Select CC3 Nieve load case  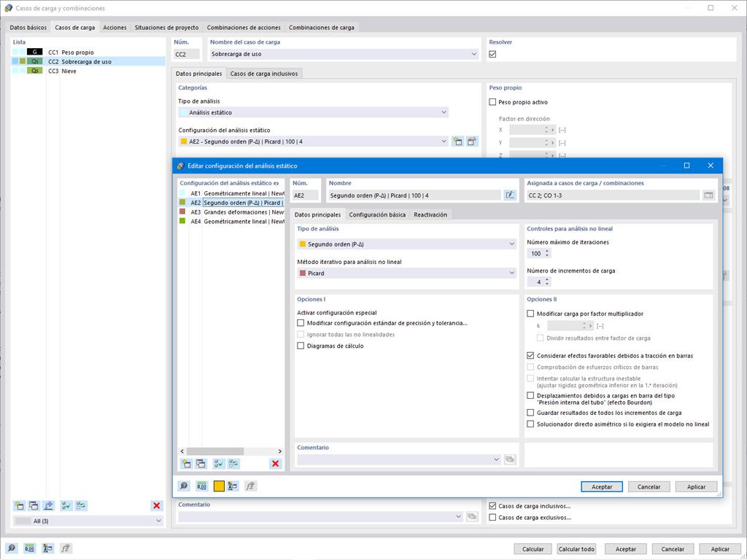tap(88, 71)
